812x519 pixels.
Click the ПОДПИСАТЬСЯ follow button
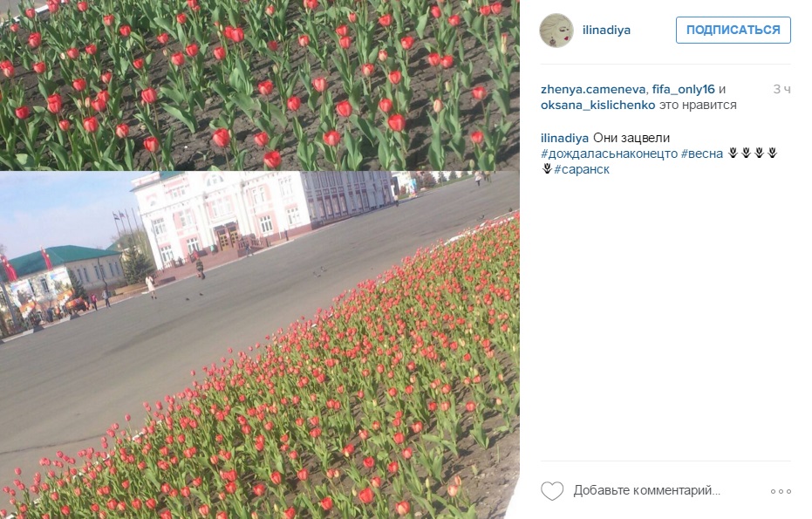(x=733, y=30)
